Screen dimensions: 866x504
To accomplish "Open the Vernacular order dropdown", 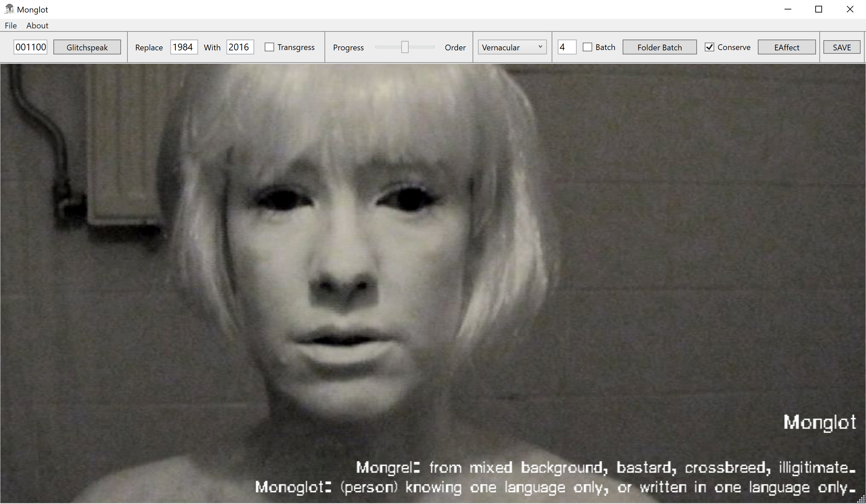I will pos(512,47).
